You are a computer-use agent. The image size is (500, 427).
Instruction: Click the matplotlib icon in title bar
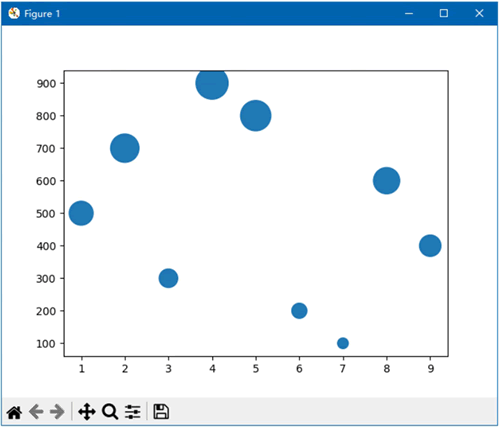tap(14, 13)
